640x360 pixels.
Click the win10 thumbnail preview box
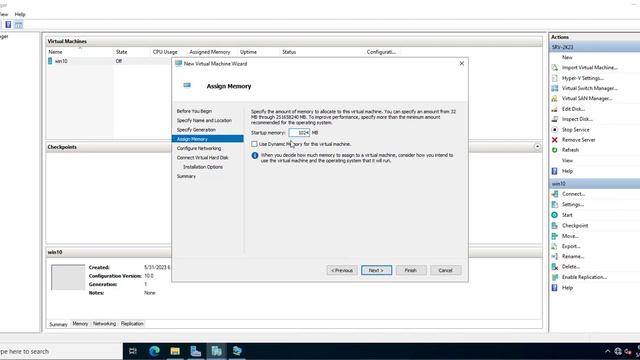tap(68, 278)
